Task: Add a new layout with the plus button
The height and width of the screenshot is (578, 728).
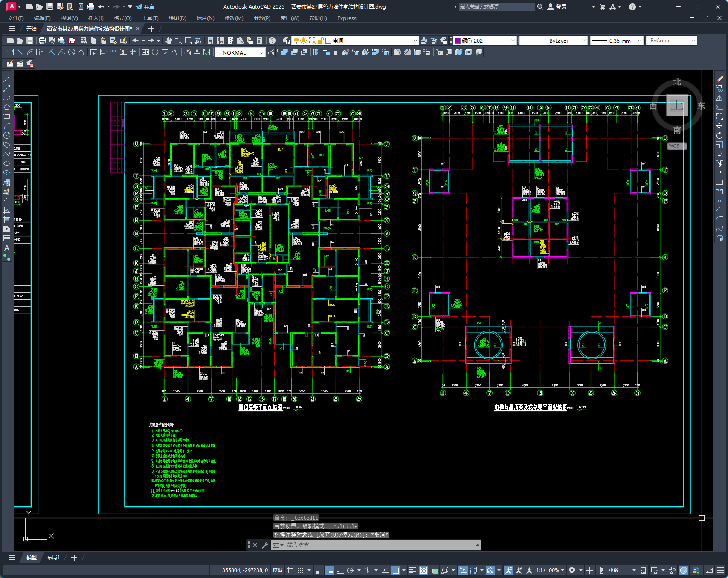Action: click(x=74, y=558)
